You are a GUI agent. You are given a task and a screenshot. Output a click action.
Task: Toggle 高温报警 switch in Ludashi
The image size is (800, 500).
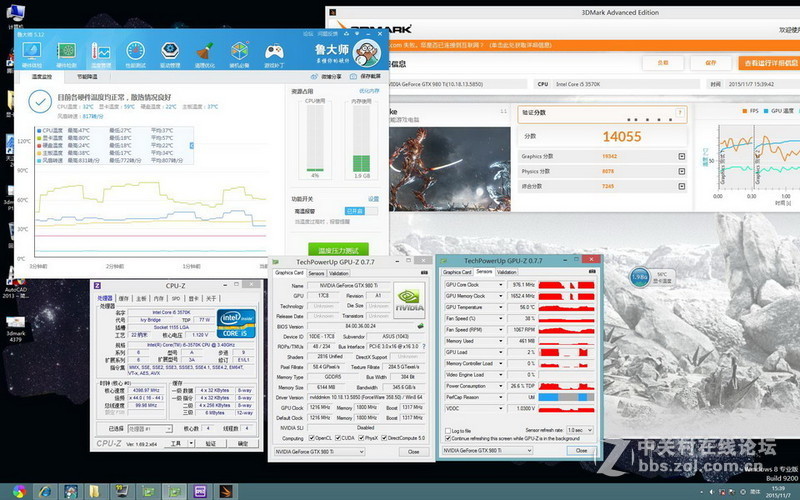click(361, 211)
